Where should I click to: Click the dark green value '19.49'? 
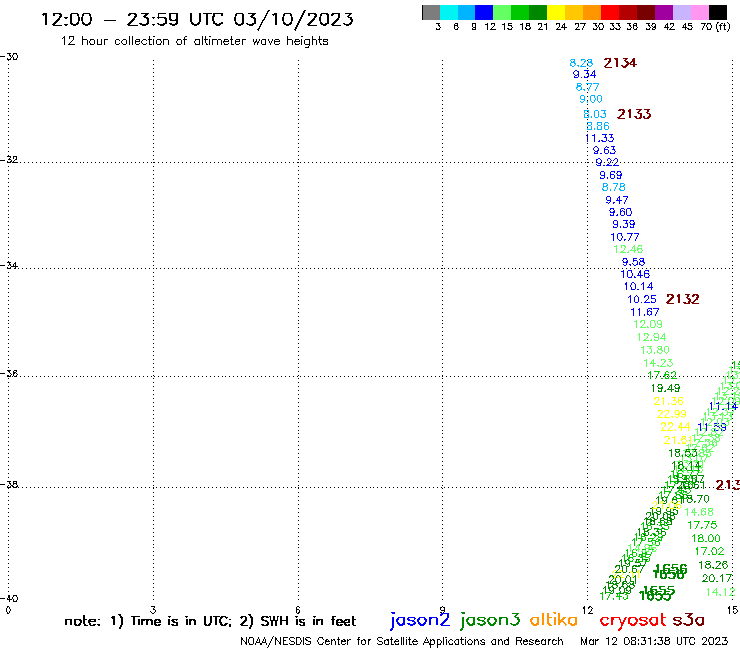pyautogui.click(x=665, y=388)
